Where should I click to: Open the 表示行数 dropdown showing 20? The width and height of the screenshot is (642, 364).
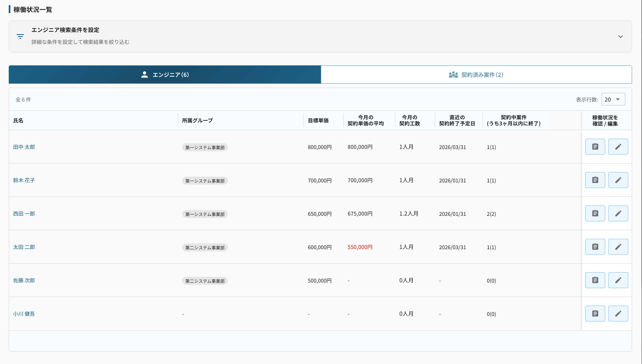(x=613, y=100)
